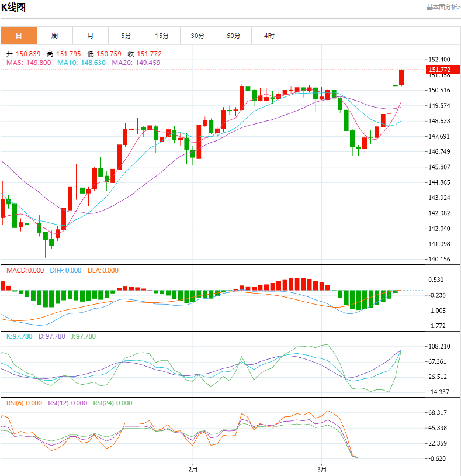Select the 15分 timeframe tab
The image size is (461, 476).
coord(162,36)
